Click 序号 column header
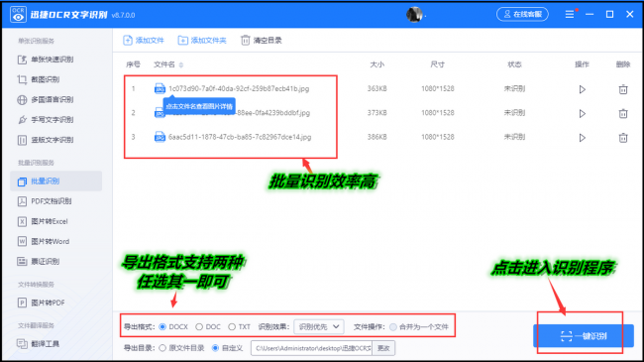644x362 pixels. tap(133, 64)
